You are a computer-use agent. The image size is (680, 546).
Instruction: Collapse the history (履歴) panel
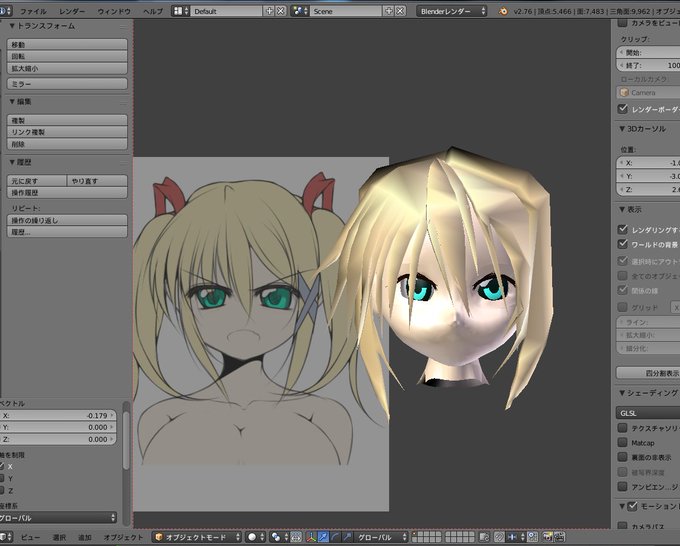coord(12,162)
